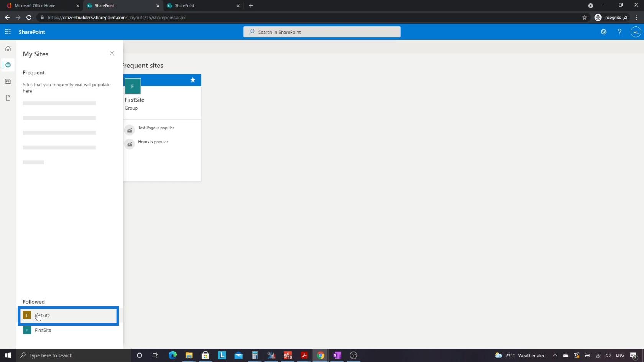Select the My Sites globe icon

coord(8,65)
